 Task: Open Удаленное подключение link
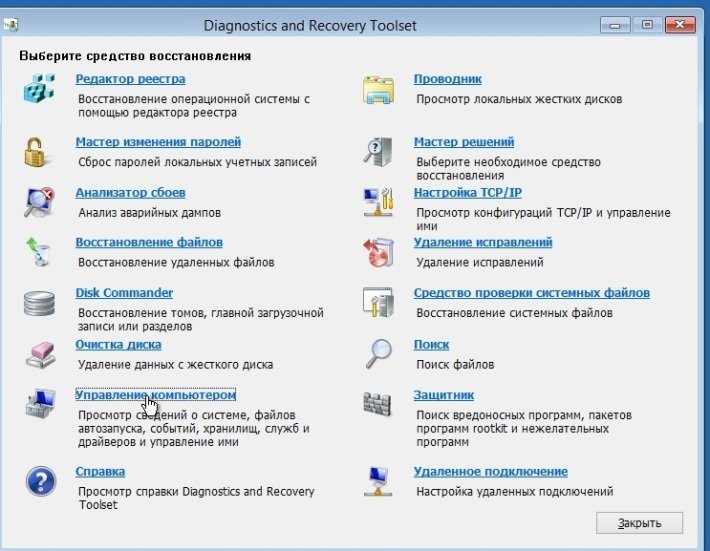[490, 471]
